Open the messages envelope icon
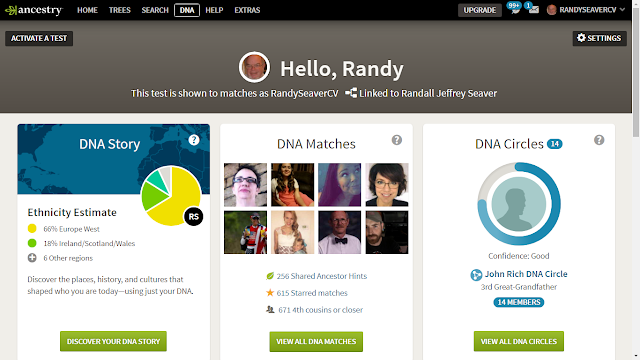The width and height of the screenshot is (640, 360). [x=533, y=8]
